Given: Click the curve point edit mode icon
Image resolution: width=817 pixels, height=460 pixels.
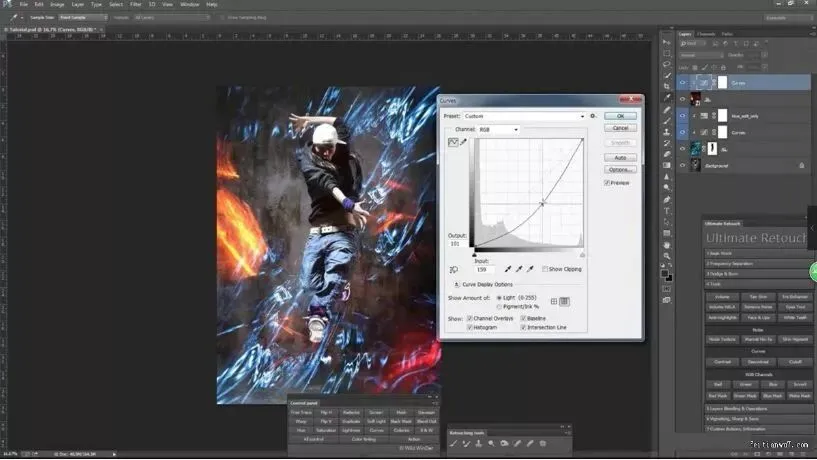Looking at the screenshot, I should pos(453,142).
